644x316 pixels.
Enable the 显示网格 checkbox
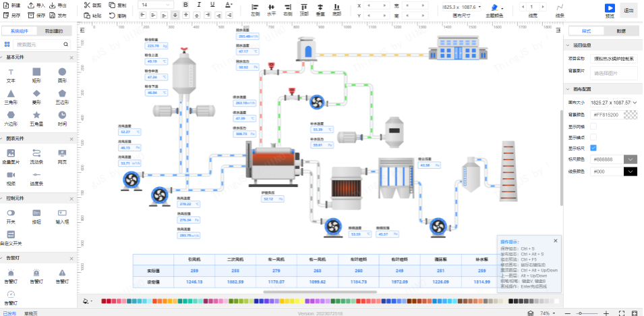coord(593,126)
